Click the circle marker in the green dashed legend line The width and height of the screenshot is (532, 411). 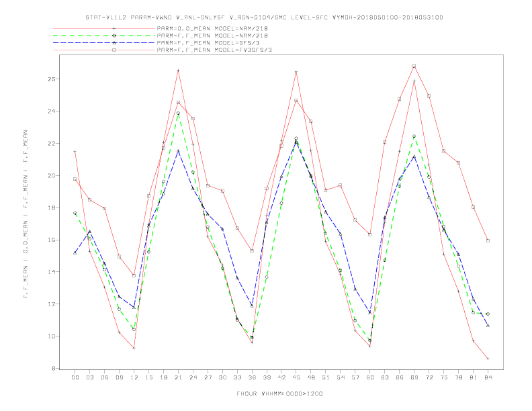point(114,36)
